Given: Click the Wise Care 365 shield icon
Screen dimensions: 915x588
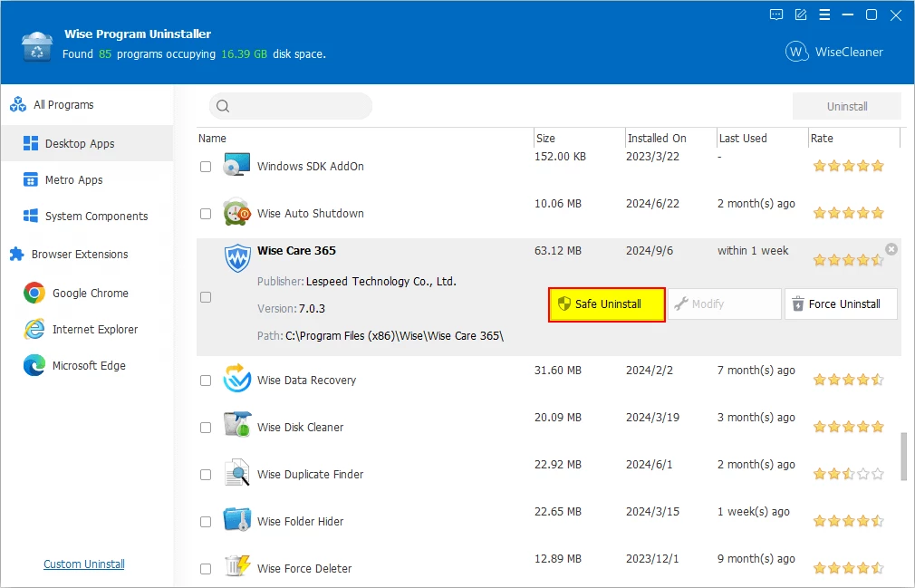Looking at the screenshot, I should [237, 258].
